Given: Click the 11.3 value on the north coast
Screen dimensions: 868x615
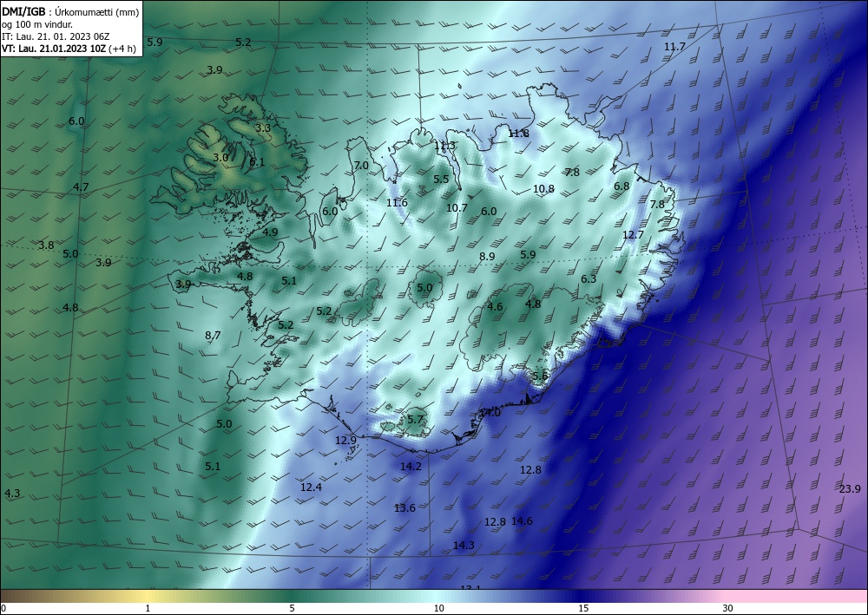Looking at the screenshot, I should click(x=444, y=146).
